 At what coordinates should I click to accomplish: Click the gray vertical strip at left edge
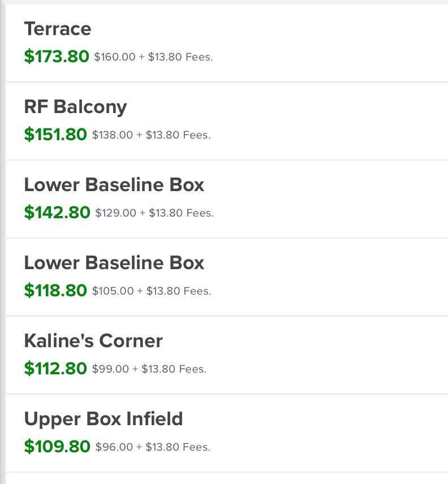coord(2,242)
